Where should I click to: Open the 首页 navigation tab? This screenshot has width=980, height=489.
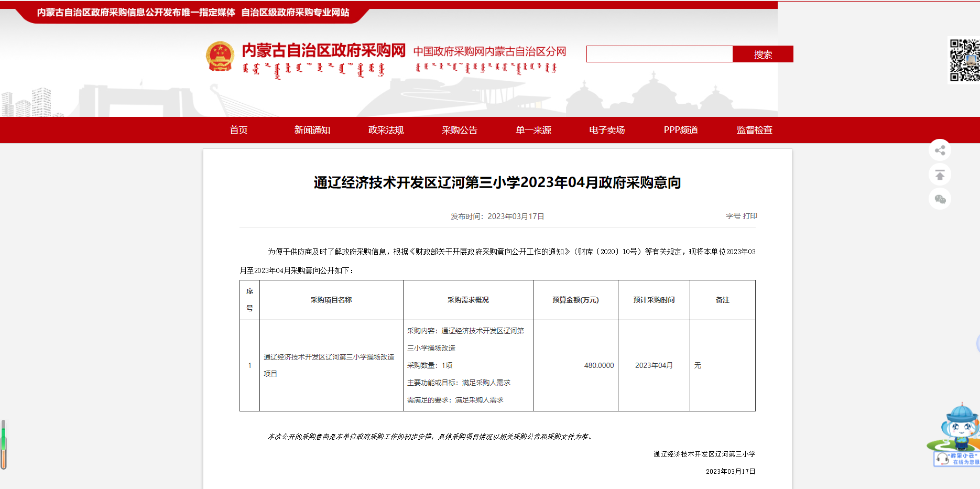[238, 130]
